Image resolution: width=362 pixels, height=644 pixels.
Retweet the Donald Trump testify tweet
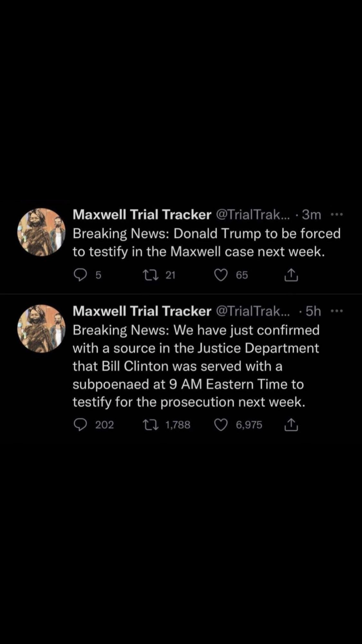click(149, 275)
